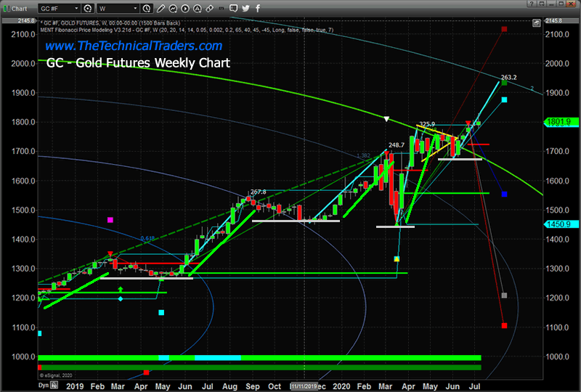Click the green 1801.9 price label
Image resolution: width=581 pixels, height=392 pixels.
(x=561, y=122)
